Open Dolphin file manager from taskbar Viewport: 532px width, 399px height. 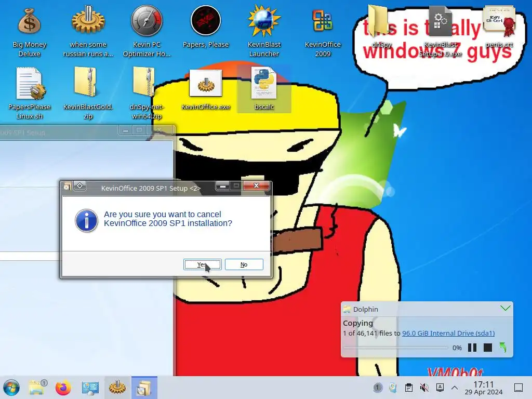point(37,388)
